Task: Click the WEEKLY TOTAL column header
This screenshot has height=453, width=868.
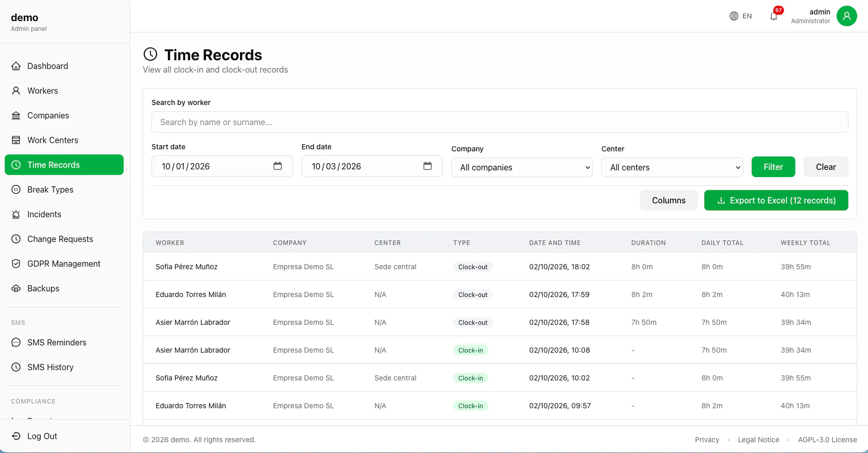Action: coord(805,243)
